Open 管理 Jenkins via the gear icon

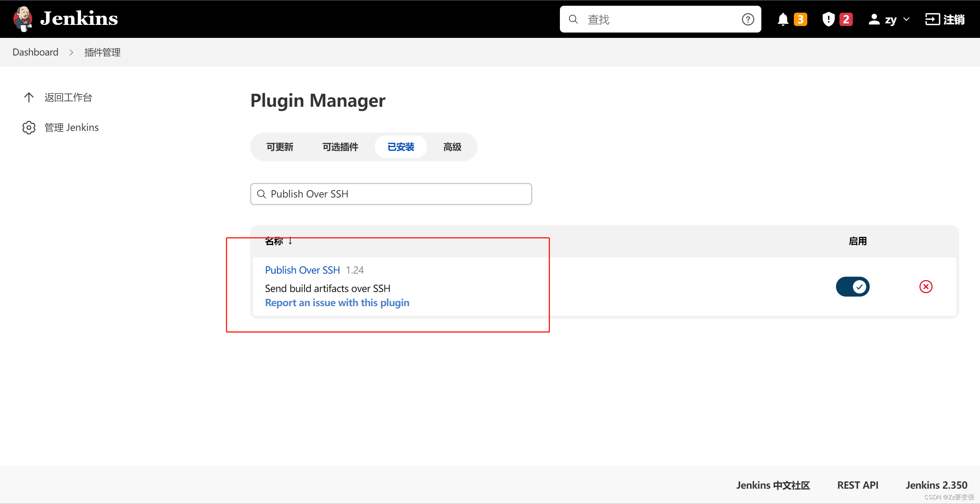(29, 127)
